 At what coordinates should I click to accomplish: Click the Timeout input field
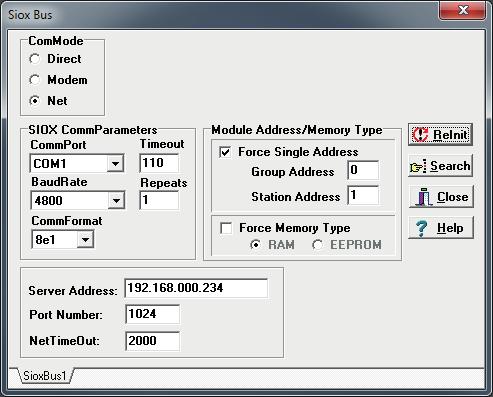click(159, 163)
